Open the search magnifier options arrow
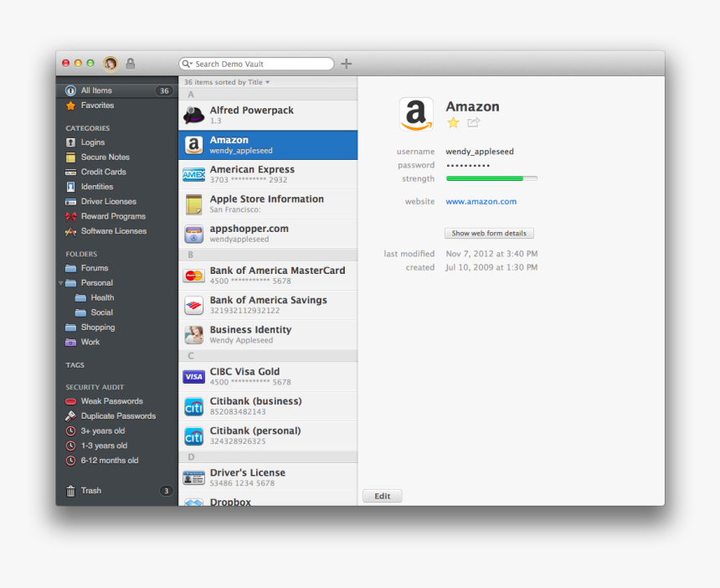The image size is (720, 588). pos(188,64)
